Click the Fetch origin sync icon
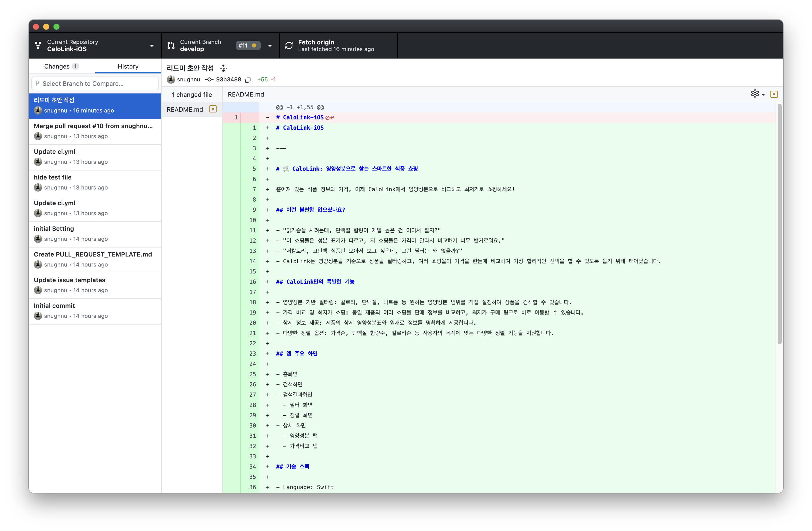Viewport: 812px width, 531px height. tap(289, 45)
